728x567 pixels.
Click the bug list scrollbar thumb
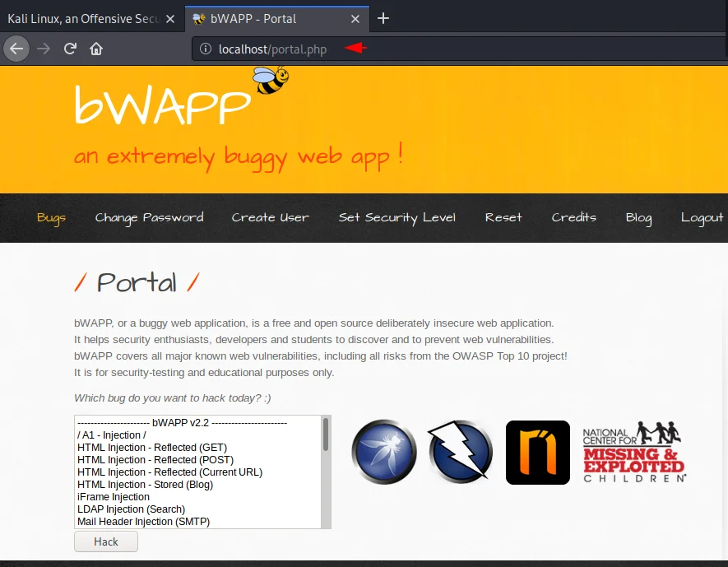coord(326,435)
